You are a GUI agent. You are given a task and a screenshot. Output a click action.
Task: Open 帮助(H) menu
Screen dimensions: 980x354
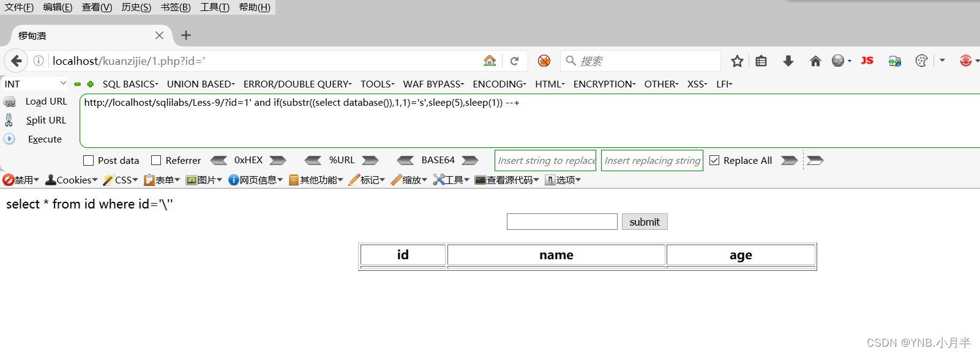pos(255,7)
